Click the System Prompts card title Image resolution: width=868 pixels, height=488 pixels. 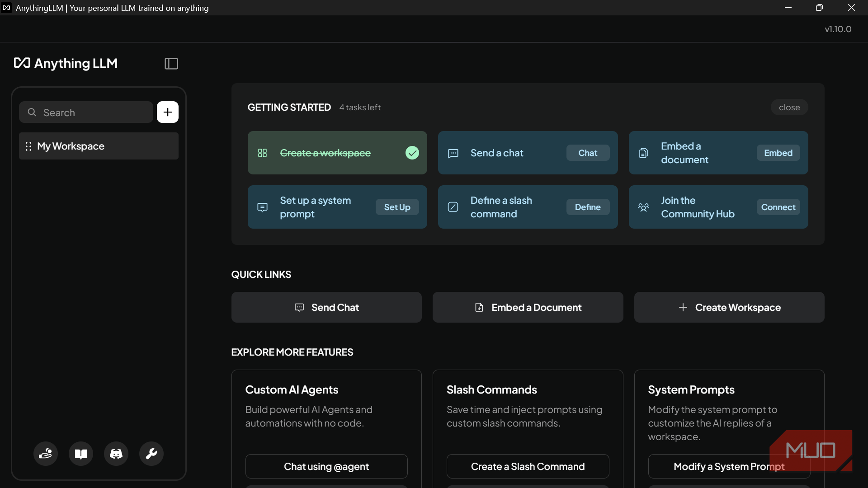click(x=691, y=389)
